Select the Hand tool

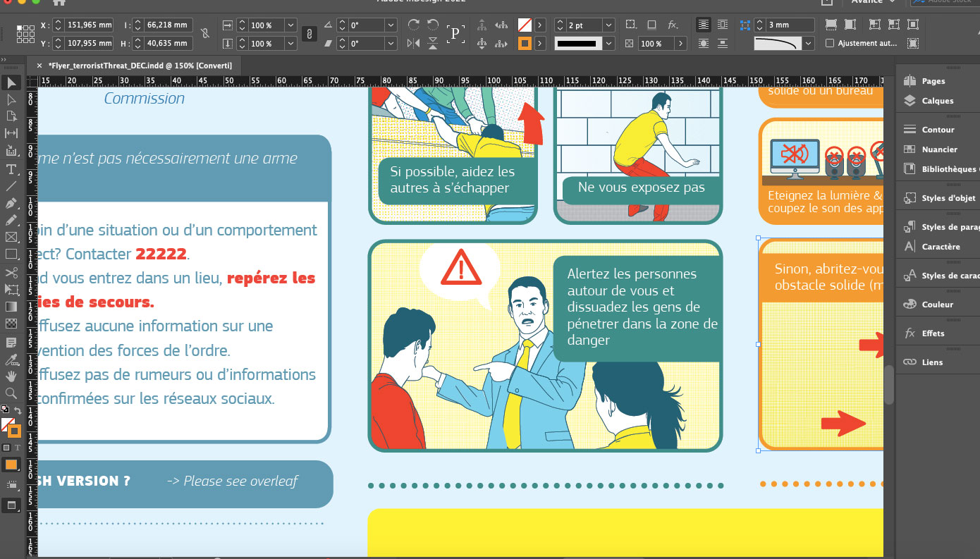[x=11, y=376]
